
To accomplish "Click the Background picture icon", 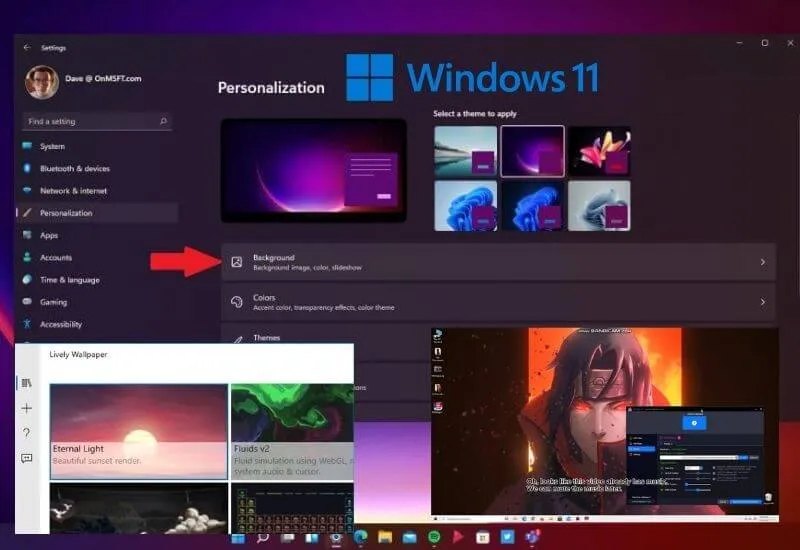I will 237,262.
